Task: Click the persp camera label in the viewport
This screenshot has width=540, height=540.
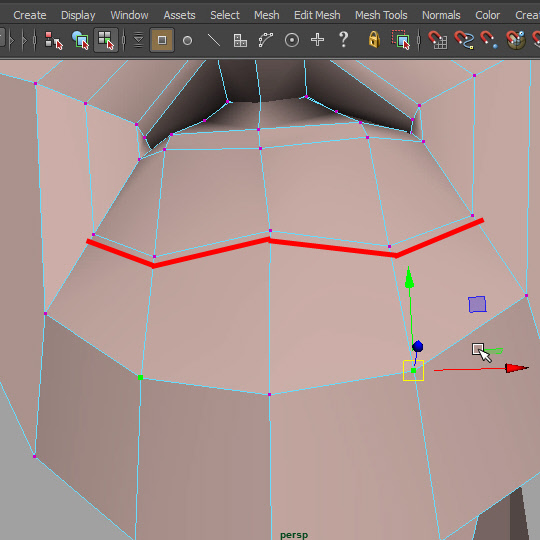Action: [x=294, y=535]
